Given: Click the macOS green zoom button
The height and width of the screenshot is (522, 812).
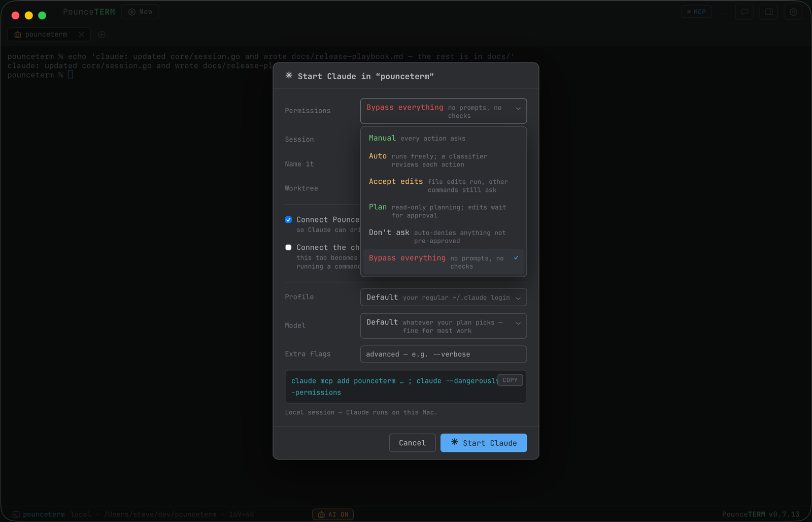Looking at the screenshot, I should [x=42, y=15].
